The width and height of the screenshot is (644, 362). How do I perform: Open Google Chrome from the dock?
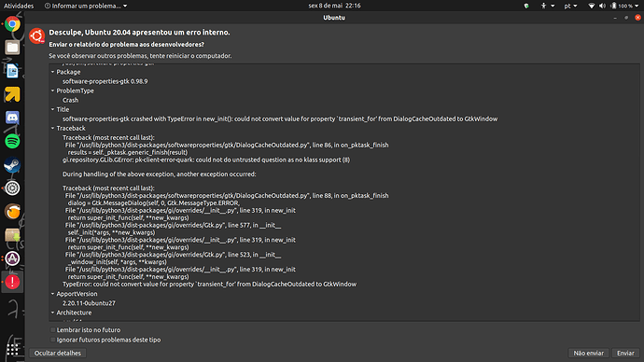click(x=12, y=24)
